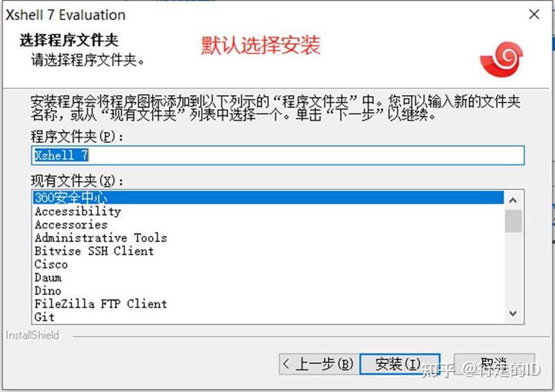Image resolution: width=555 pixels, height=392 pixels.
Task: Pick the Dino folder from list
Action: [x=48, y=291]
